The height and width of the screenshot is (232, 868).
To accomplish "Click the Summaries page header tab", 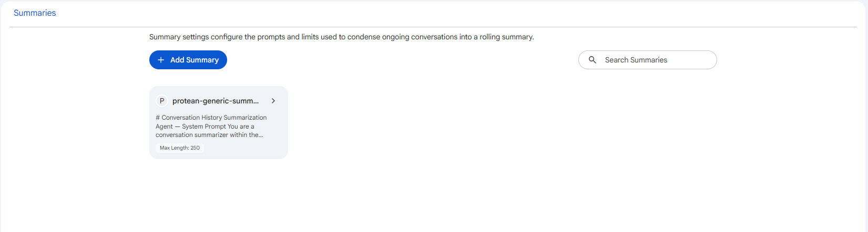I will tap(35, 13).
